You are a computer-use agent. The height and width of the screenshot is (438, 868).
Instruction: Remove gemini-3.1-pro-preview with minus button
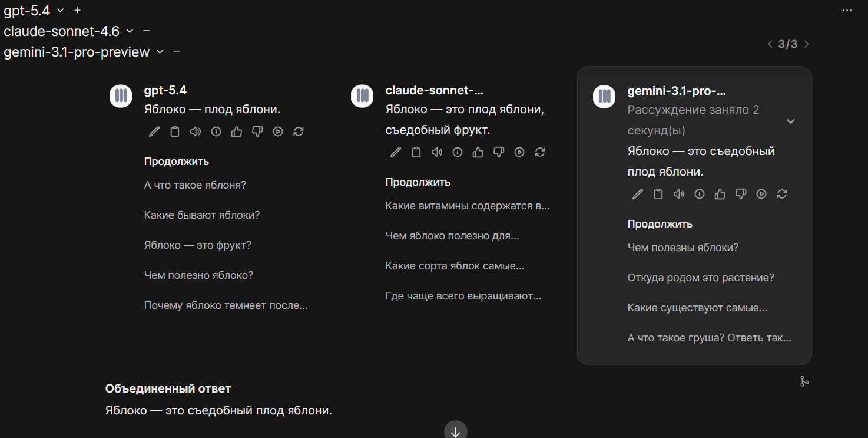[176, 52]
